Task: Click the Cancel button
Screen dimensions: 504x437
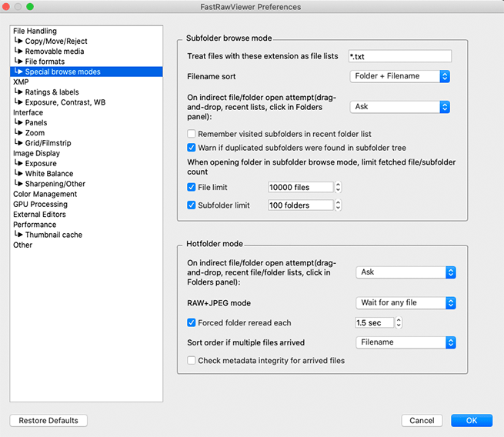Action: pyautogui.click(x=422, y=421)
